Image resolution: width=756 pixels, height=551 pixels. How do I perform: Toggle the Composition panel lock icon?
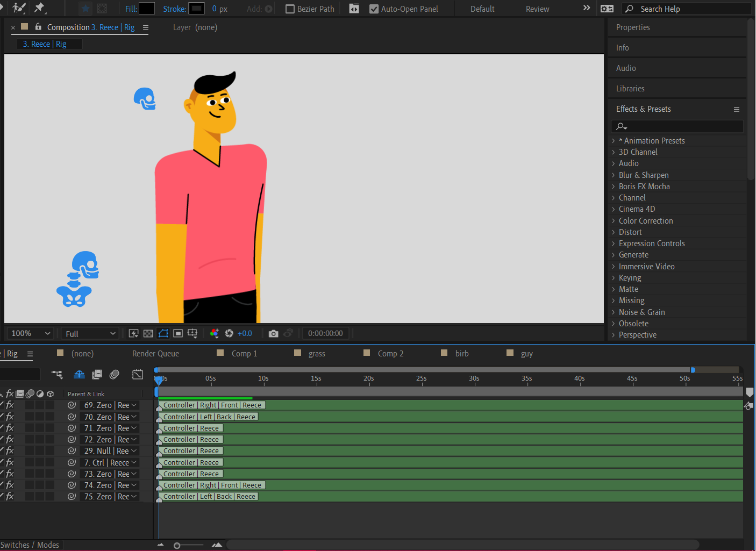point(38,27)
